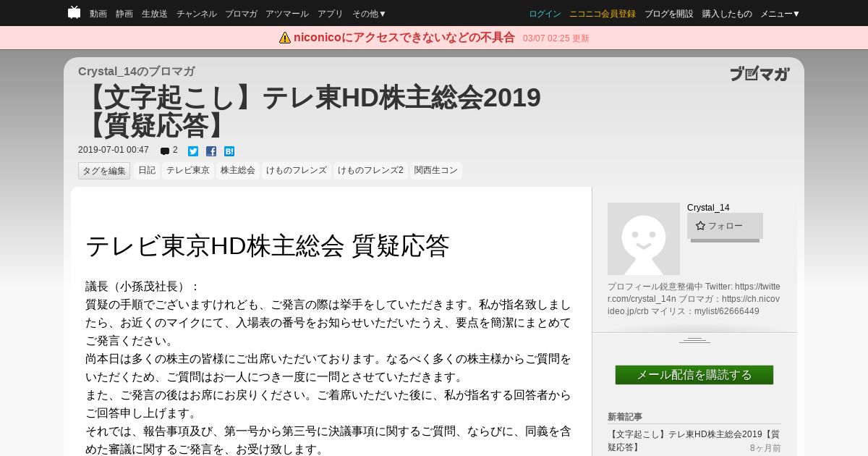Click the profile description text in sidebar

pos(694,299)
